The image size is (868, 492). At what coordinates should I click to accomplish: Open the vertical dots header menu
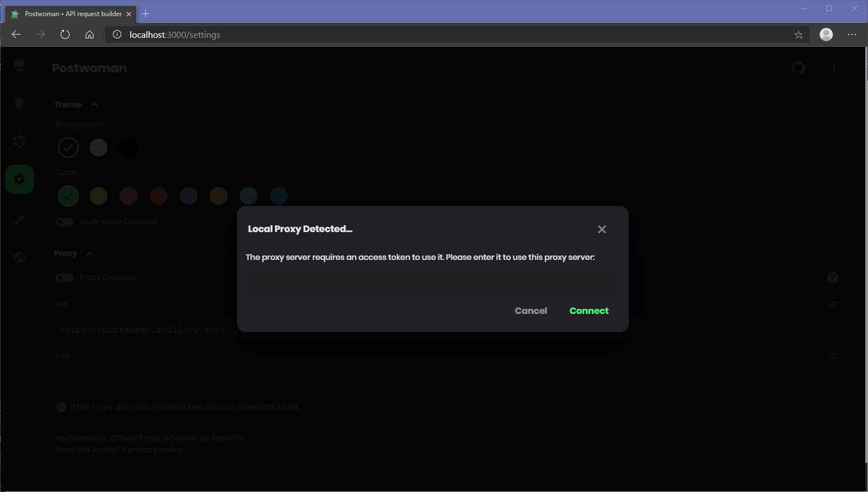(x=834, y=68)
